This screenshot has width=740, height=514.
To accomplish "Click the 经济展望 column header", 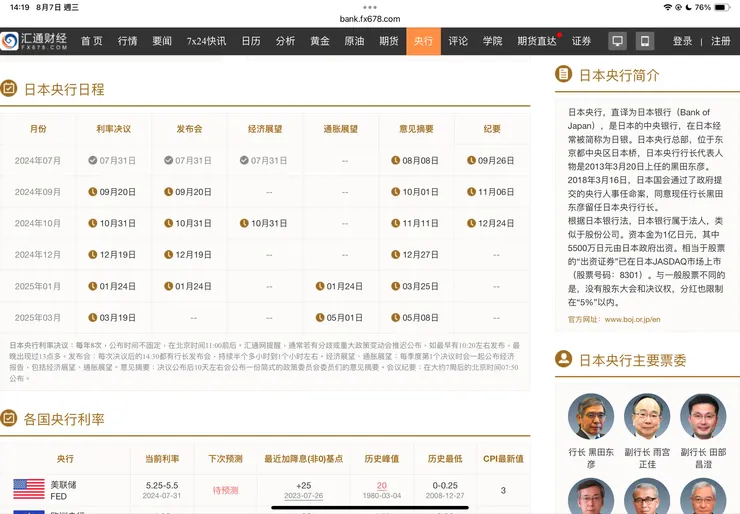I will click(x=265, y=129).
